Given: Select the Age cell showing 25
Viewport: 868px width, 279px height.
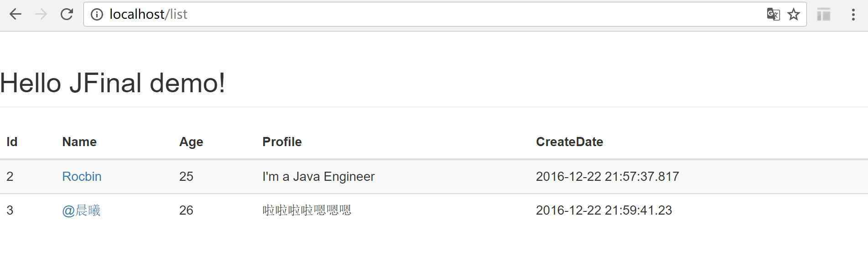Looking at the screenshot, I should pyautogui.click(x=186, y=176).
